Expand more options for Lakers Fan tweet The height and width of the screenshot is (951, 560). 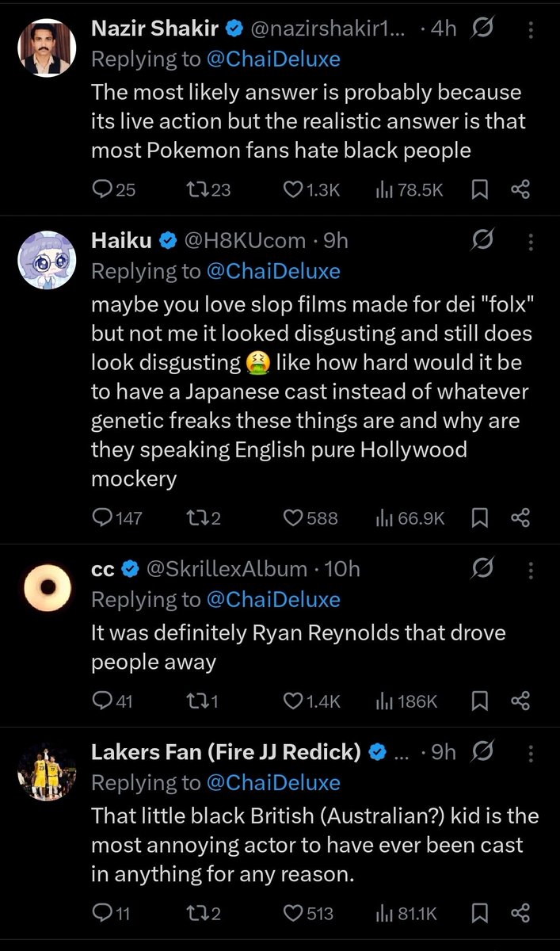coord(531,752)
